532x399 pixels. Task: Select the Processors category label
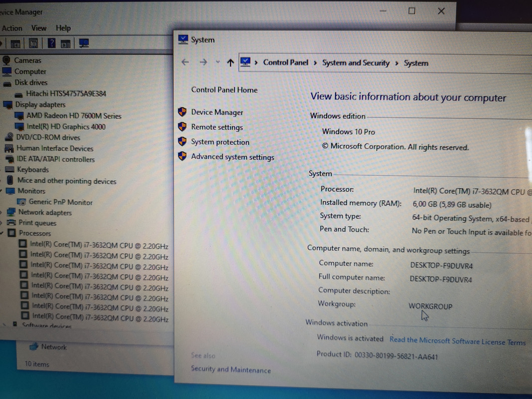click(35, 233)
